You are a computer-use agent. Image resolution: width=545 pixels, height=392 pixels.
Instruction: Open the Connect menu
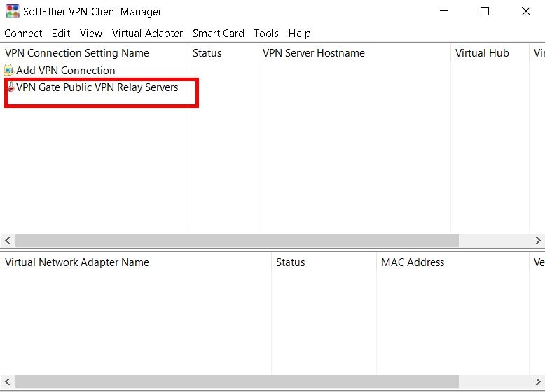pyautogui.click(x=23, y=34)
